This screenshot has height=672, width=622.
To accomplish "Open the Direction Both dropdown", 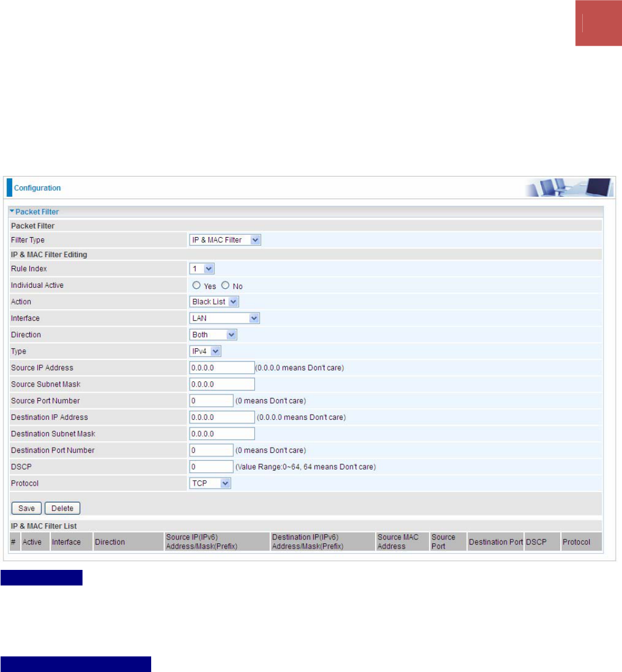I will (213, 335).
